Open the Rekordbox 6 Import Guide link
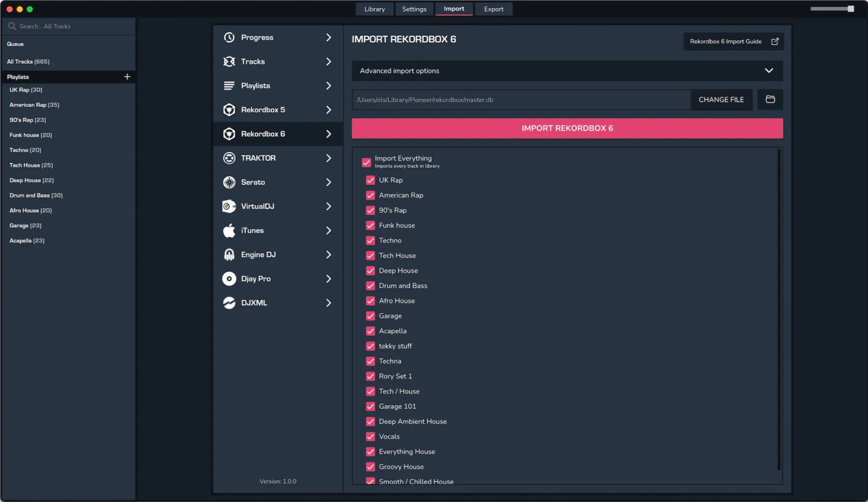This screenshot has width=868, height=502. [733, 41]
